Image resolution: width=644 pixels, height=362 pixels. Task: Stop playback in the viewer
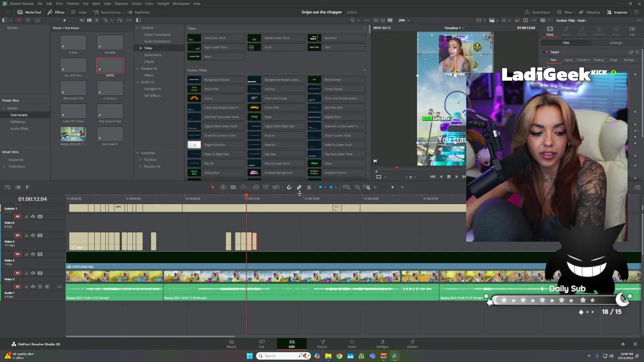[x=449, y=176]
